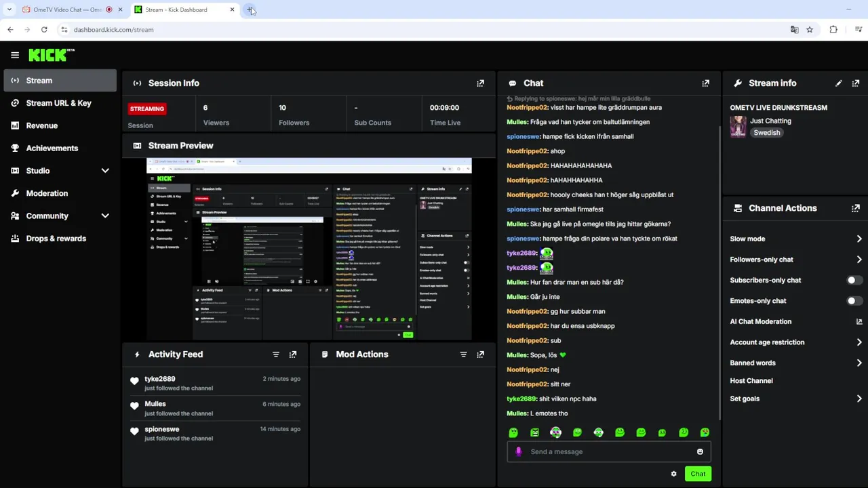Click AI Chat Moderation label
Viewport: 868px width, 488px height.
coord(760,321)
